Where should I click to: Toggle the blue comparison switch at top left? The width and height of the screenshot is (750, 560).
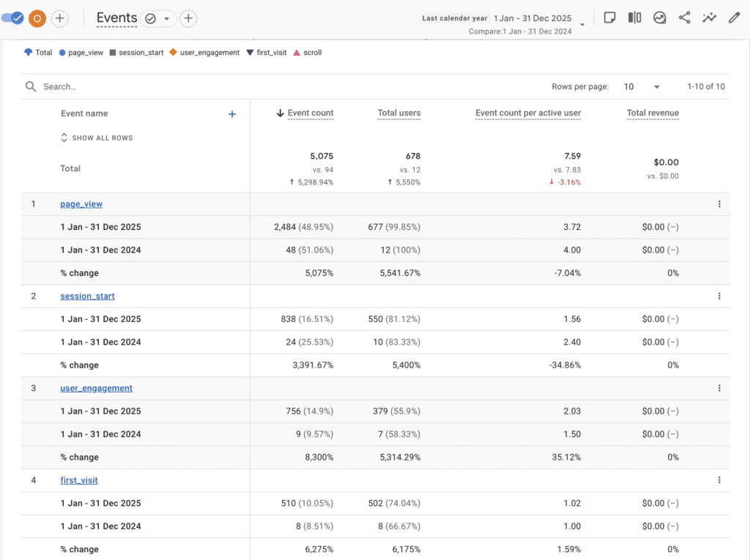(13, 18)
